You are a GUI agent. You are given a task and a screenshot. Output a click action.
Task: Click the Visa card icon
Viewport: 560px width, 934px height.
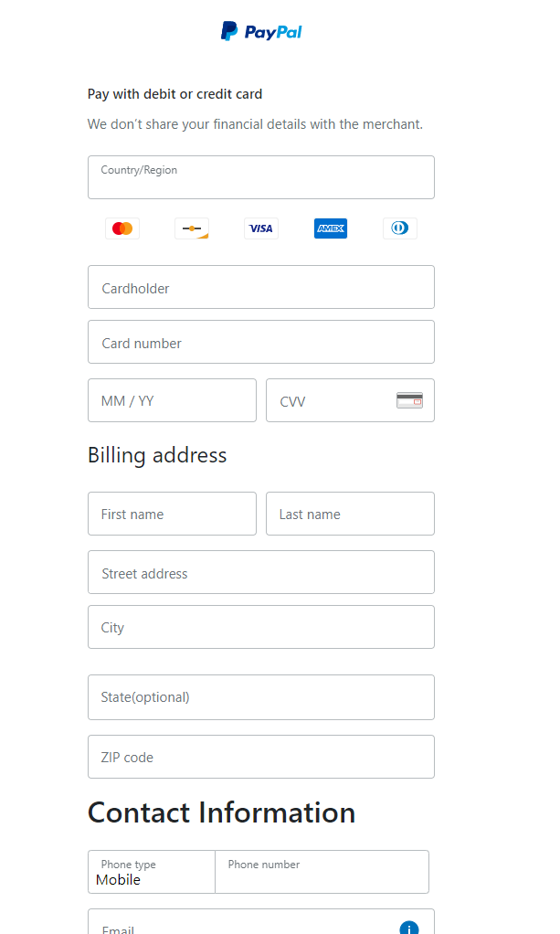click(x=261, y=228)
